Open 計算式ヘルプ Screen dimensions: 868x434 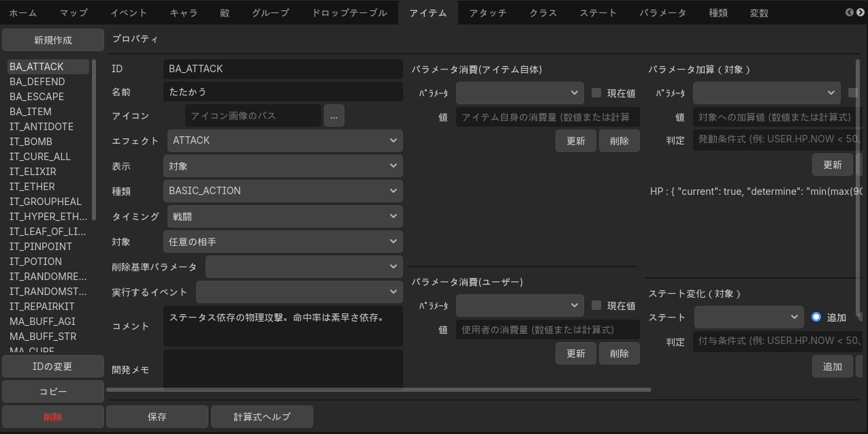click(x=262, y=417)
